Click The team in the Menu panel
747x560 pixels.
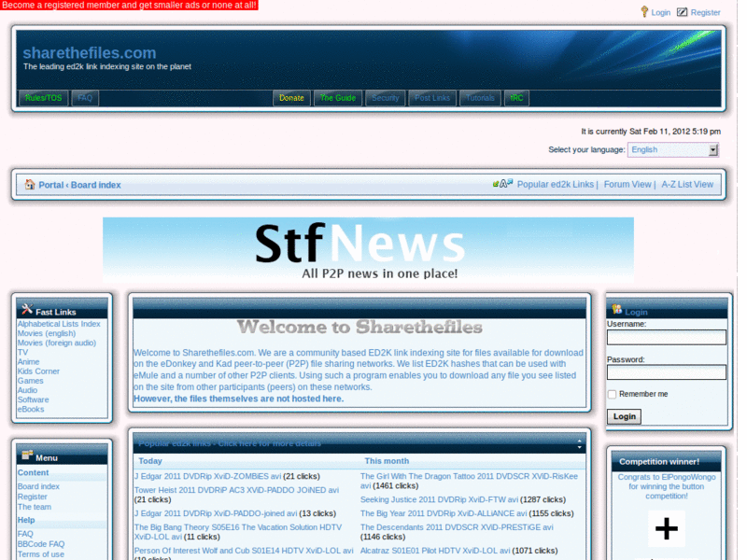coord(35,507)
